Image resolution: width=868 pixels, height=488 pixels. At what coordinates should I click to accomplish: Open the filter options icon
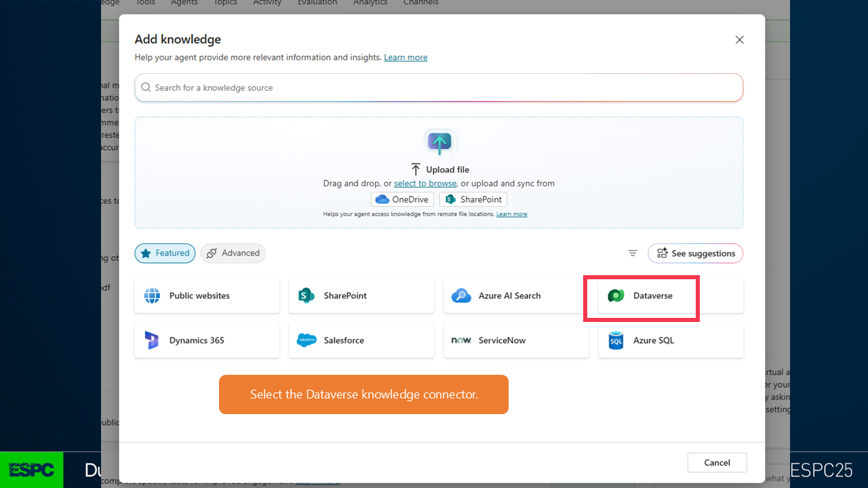[x=633, y=253]
